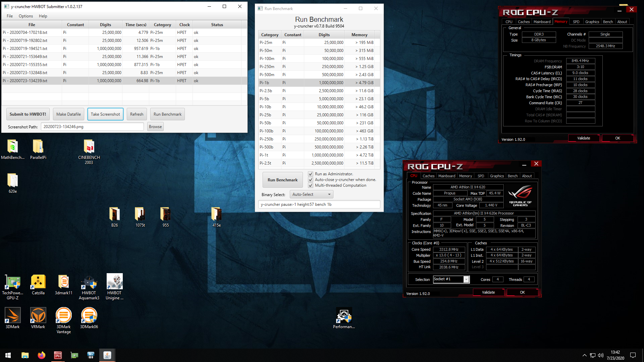
Task: Launch the VRMark desktop shortcut
Action: point(38,318)
